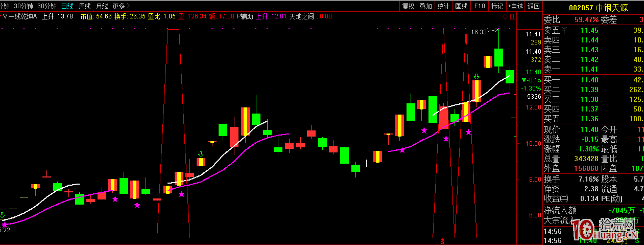Click the red diamond icon above chart

(x=505, y=16)
